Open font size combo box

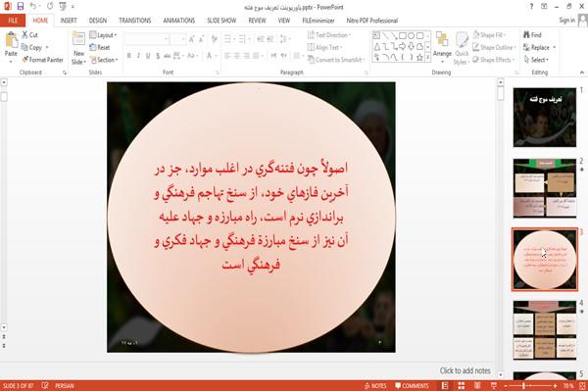coord(178,38)
